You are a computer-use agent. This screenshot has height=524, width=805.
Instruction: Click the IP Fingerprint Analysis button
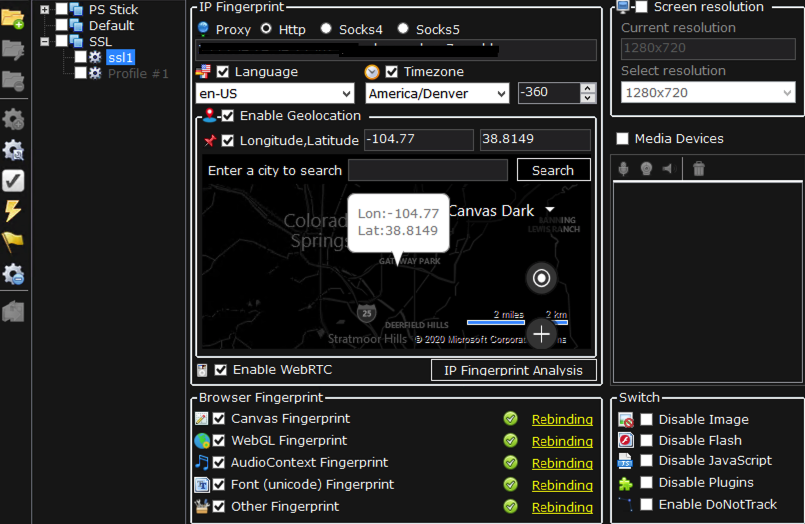tap(513, 371)
